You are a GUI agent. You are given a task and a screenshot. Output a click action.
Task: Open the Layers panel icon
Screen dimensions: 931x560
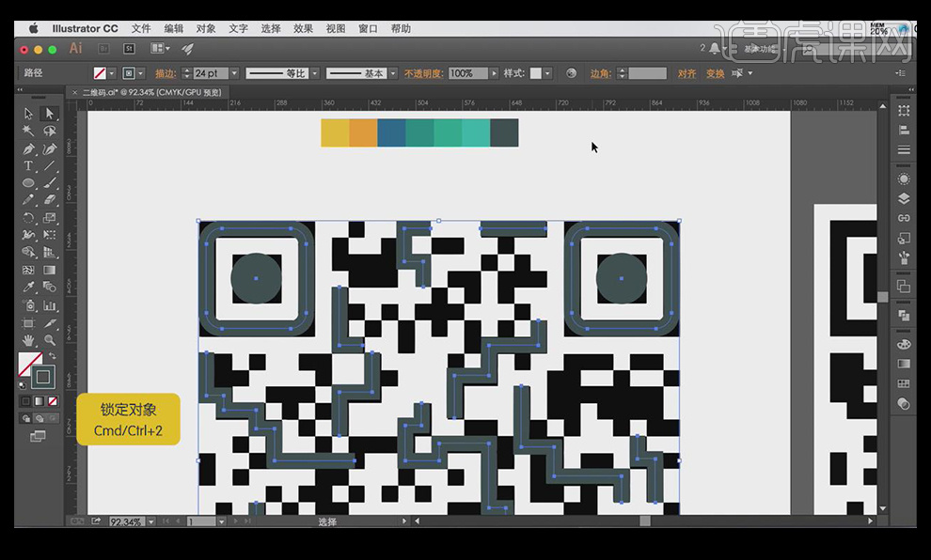pyautogui.click(x=904, y=198)
